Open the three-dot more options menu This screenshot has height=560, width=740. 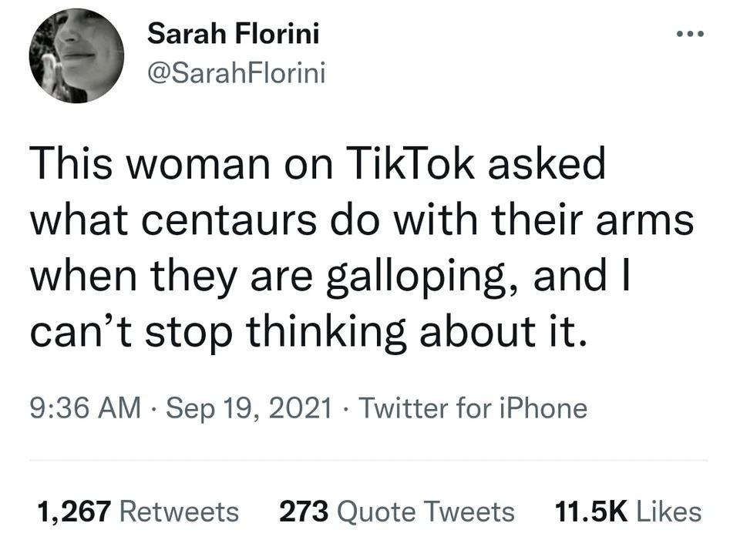(x=688, y=36)
